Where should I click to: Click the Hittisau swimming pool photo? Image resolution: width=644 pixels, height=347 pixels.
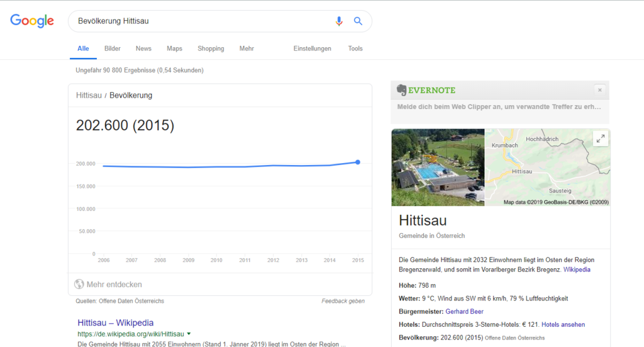pos(438,168)
